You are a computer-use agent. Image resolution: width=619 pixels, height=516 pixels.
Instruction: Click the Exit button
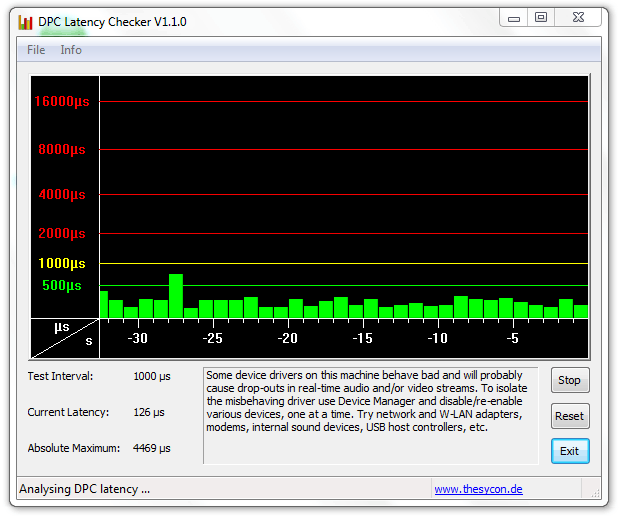coord(570,451)
